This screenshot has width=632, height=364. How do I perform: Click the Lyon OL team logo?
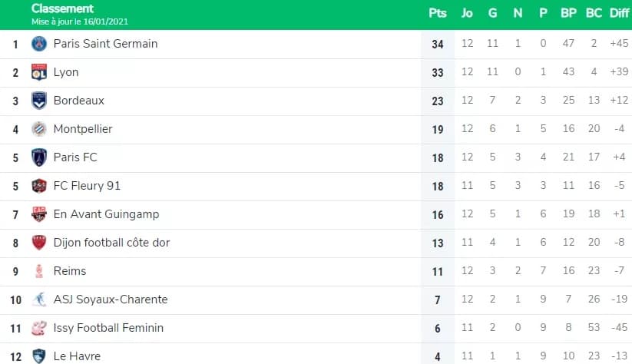pyautogui.click(x=39, y=72)
